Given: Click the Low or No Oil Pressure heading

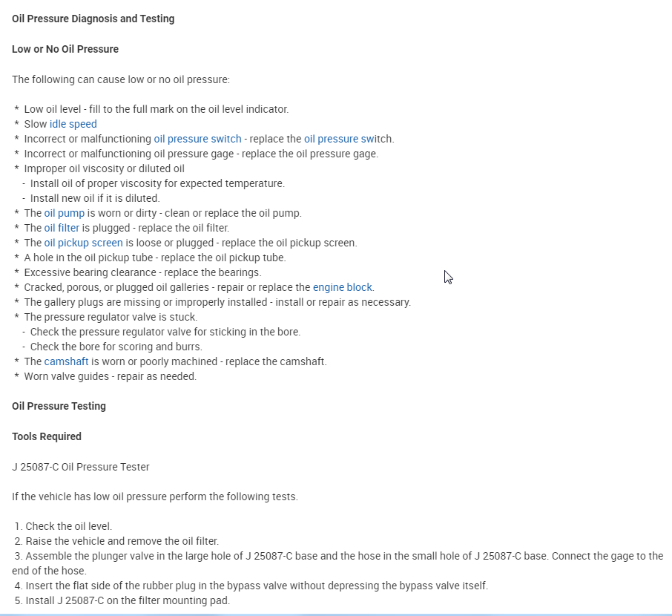Looking at the screenshot, I should point(65,49).
